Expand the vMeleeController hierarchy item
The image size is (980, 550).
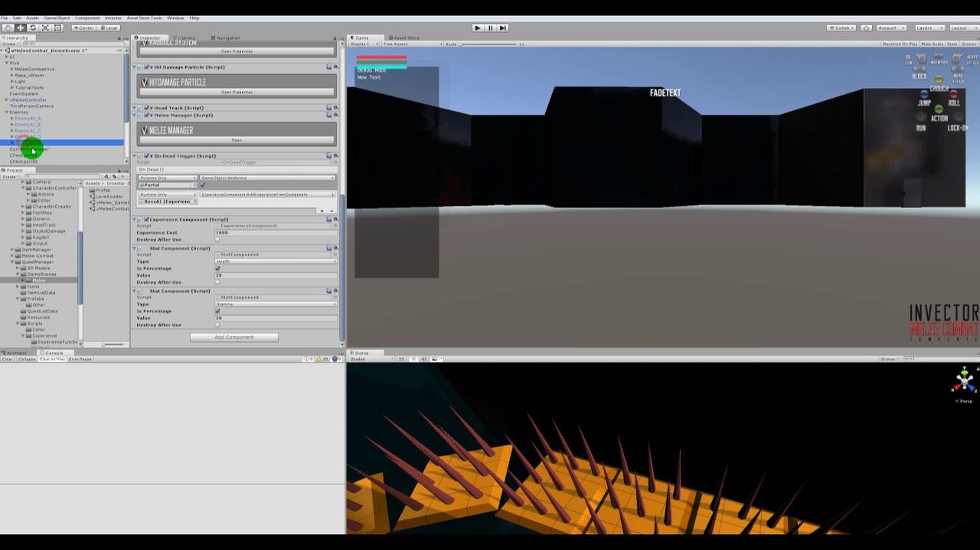[x=7, y=100]
